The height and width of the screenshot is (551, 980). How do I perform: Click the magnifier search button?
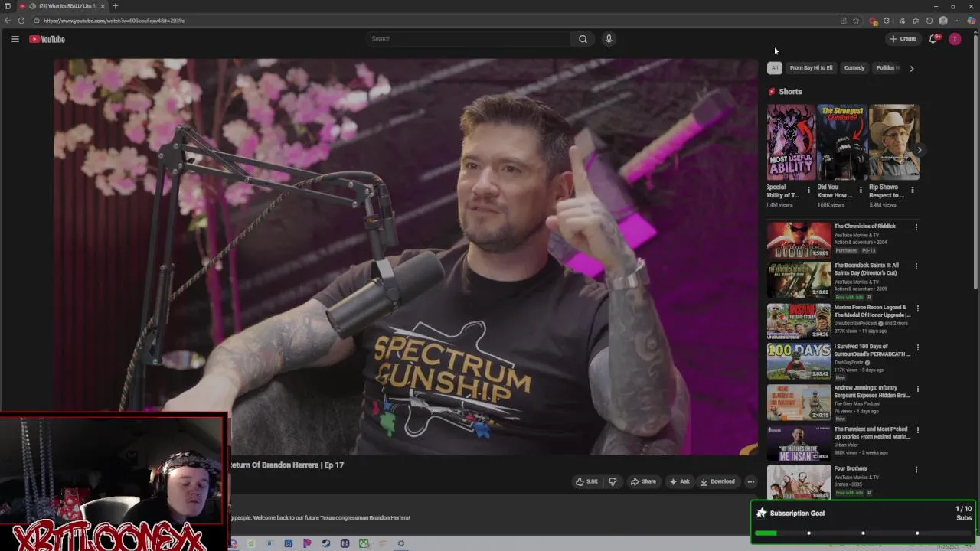tap(583, 39)
